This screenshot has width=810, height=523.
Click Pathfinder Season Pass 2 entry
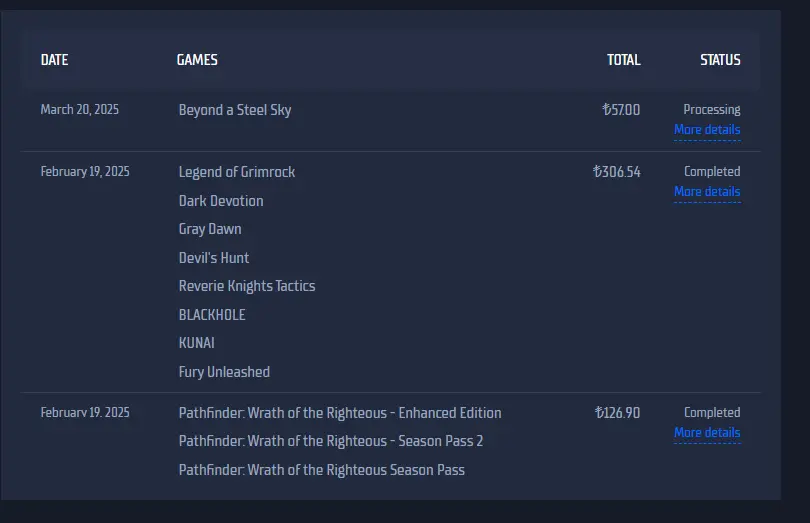click(331, 441)
